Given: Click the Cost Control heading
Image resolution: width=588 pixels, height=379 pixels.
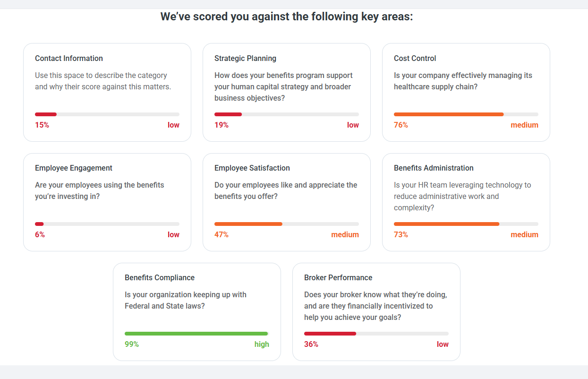Looking at the screenshot, I should point(415,59).
